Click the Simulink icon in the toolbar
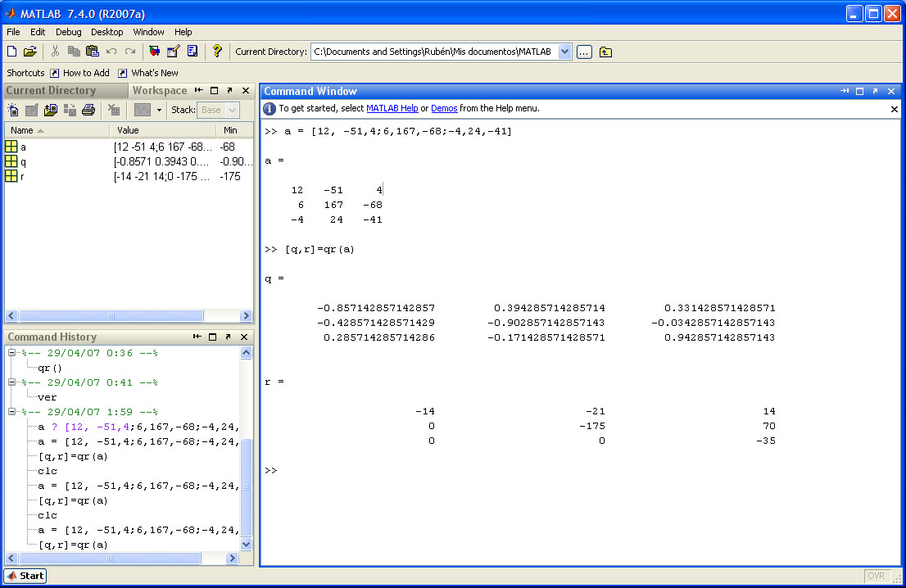 pyautogui.click(x=154, y=52)
